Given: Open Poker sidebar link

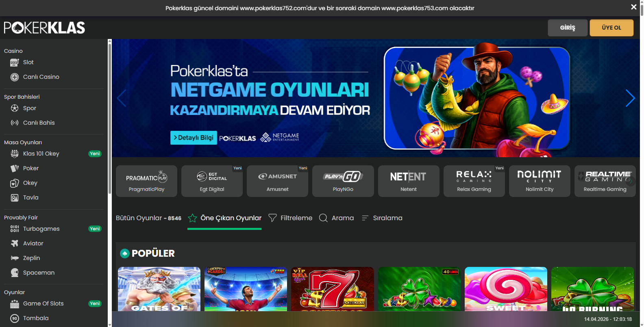Looking at the screenshot, I should pos(31,168).
